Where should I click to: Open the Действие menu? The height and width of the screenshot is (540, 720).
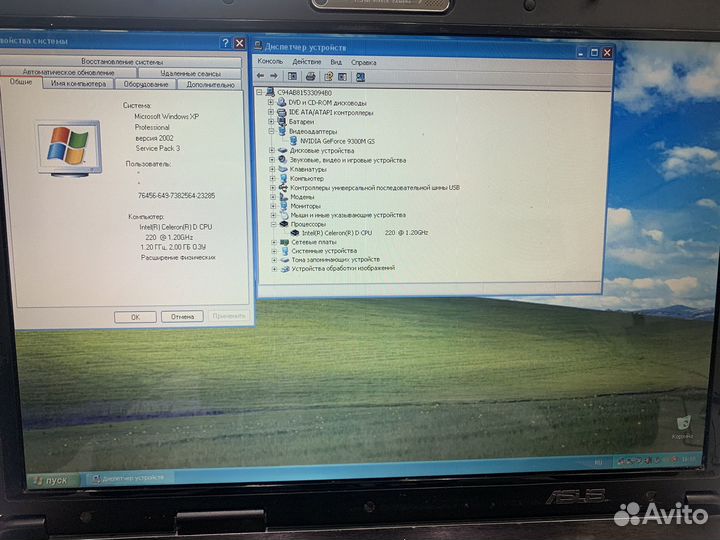[x=307, y=62]
